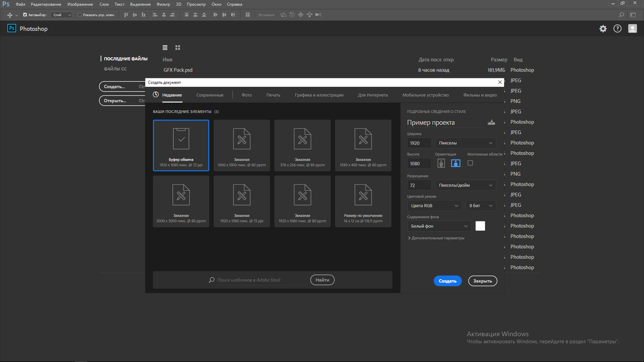The width and height of the screenshot is (644, 362).
Task: Open the Файл menu
Action: point(20,4)
